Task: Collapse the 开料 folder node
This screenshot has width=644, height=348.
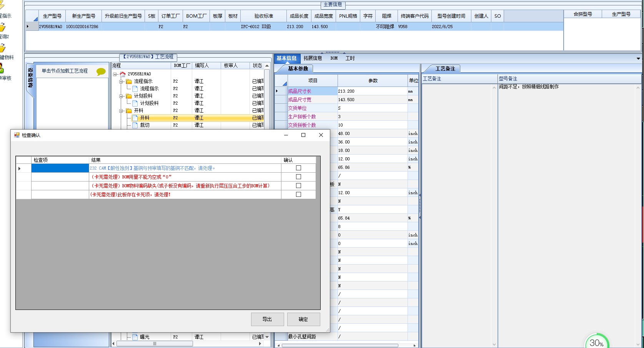Action: (121, 111)
